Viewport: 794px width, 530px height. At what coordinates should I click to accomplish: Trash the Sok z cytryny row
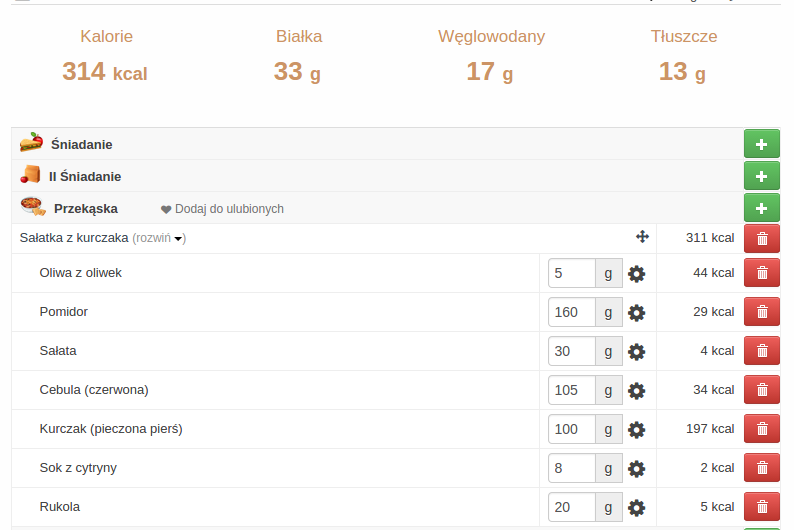coord(761,468)
